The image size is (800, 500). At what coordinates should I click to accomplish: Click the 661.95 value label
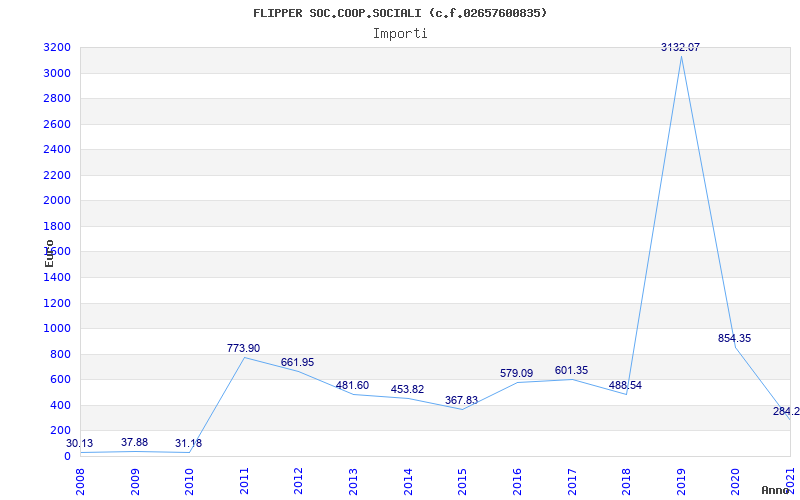pos(297,362)
